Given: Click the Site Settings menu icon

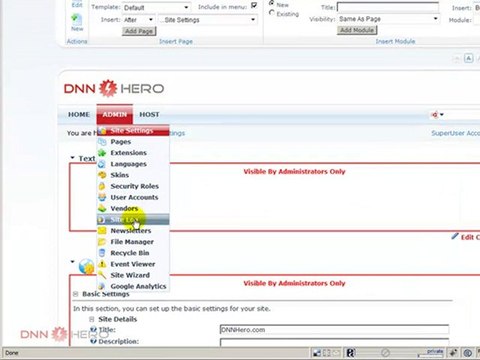Looking at the screenshot, I should [x=102, y=130].
